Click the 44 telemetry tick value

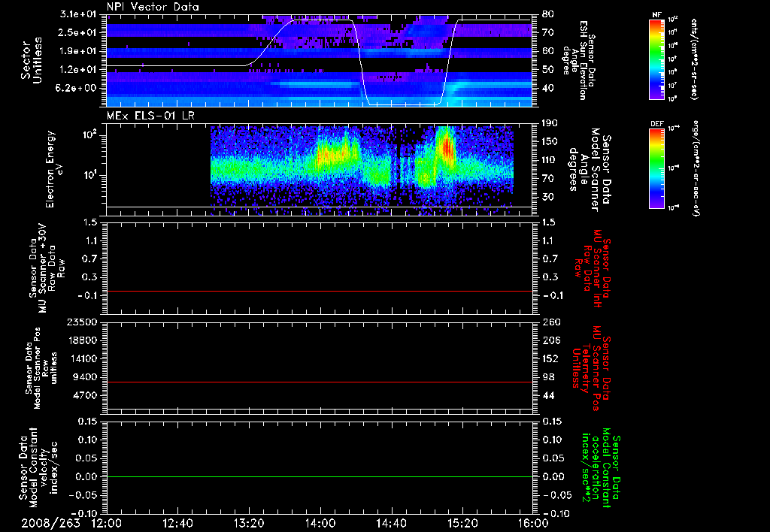pyautogui.click(x=548, y=395)
